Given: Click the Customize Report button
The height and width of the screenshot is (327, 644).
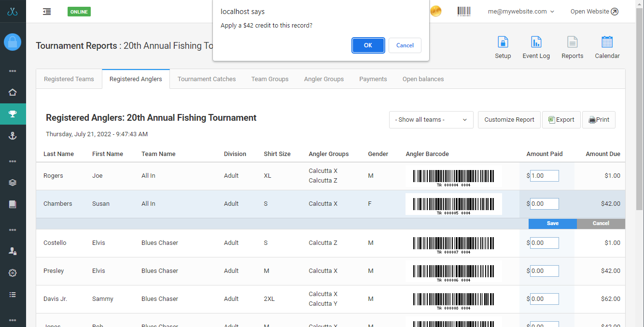Looking at the screenshot, I should pos(509,120).
